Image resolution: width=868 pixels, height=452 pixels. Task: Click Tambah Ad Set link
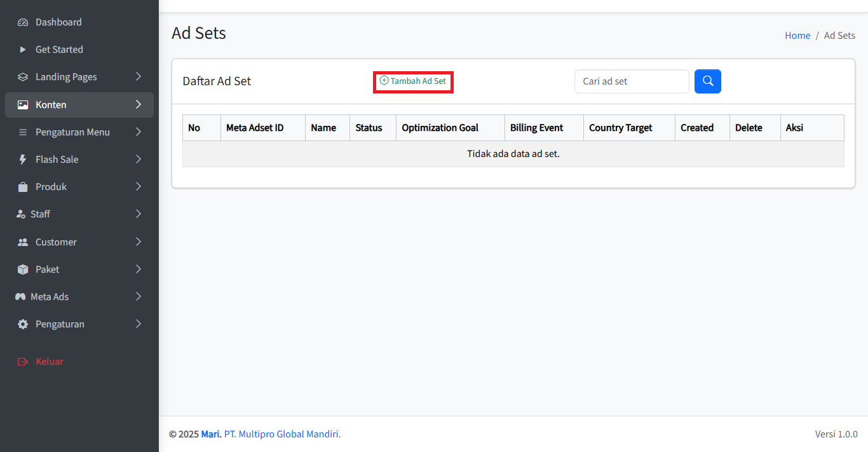click(x=413, y=81)
